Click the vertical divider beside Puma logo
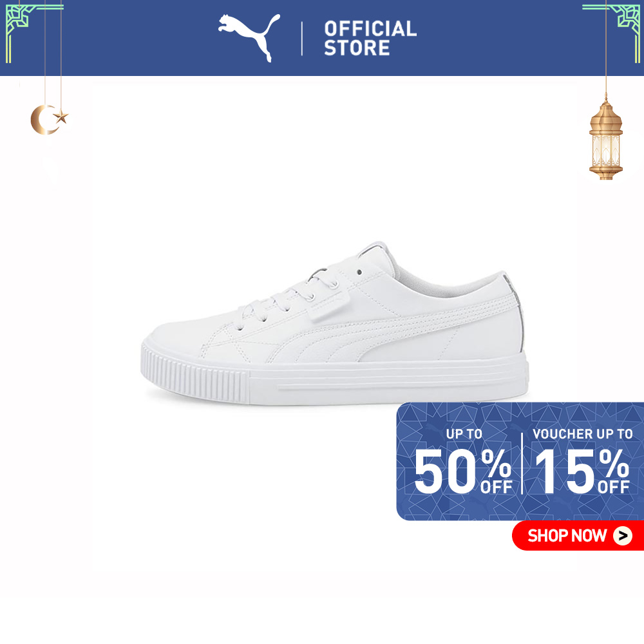This screenshot has height=644, width=644. [x=302, y=38]
